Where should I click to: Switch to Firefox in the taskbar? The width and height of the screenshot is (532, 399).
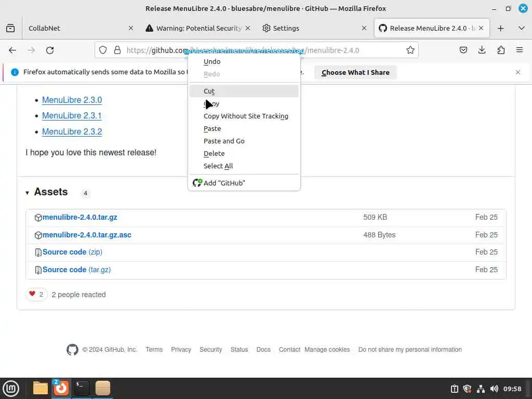[61, 388]
